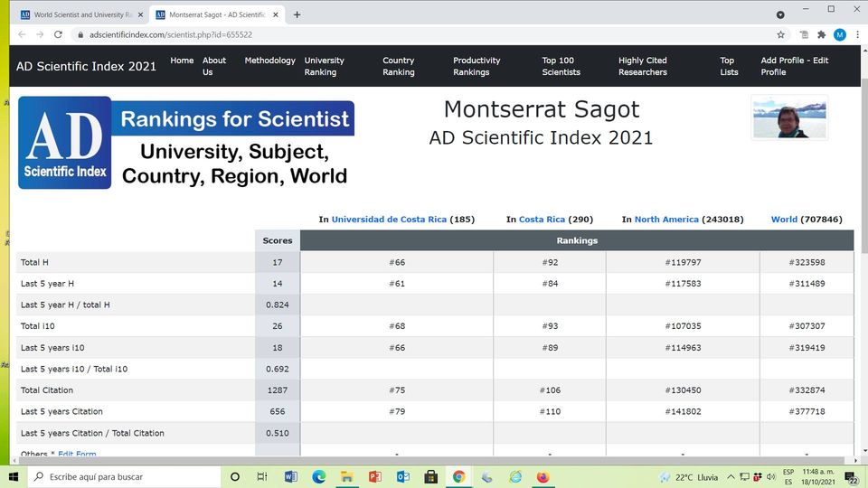Click the Last 5 years i10 row label

coord(52,347)
